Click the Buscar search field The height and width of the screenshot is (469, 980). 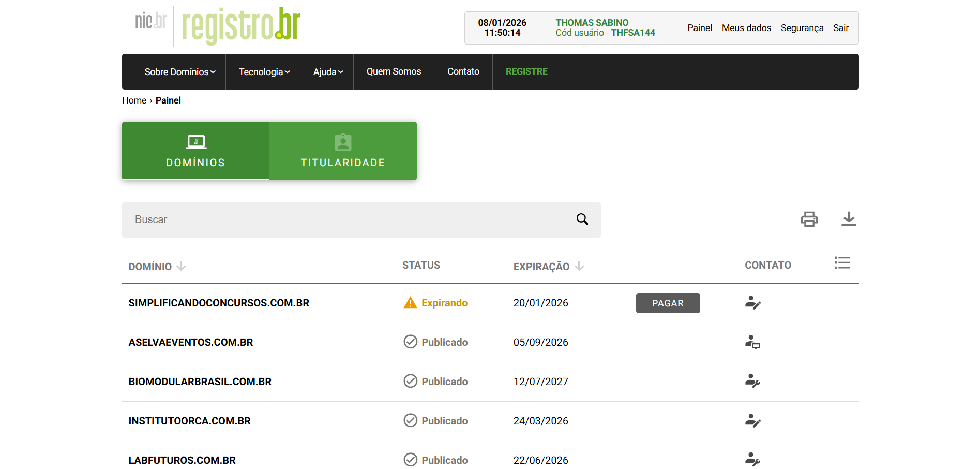(x=346, y=219)
